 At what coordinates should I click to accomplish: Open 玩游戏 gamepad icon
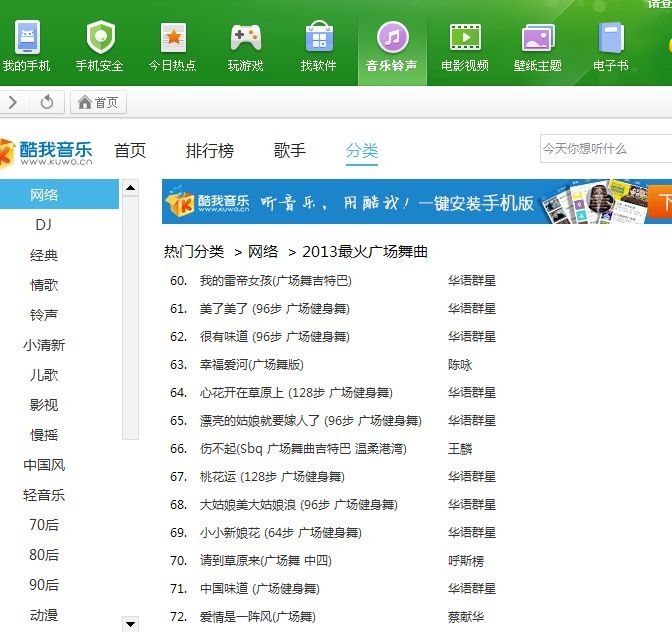pyautogui.click(x=245, y=39)
